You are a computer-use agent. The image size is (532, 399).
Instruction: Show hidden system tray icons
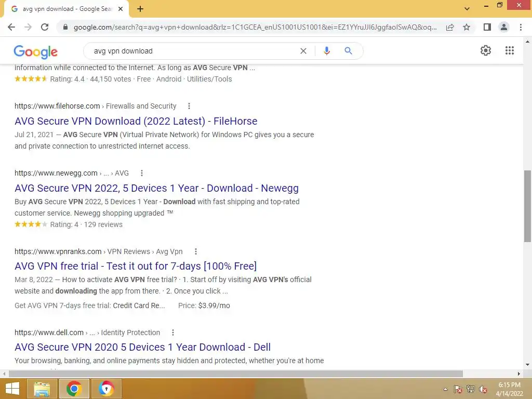(445, 390)
